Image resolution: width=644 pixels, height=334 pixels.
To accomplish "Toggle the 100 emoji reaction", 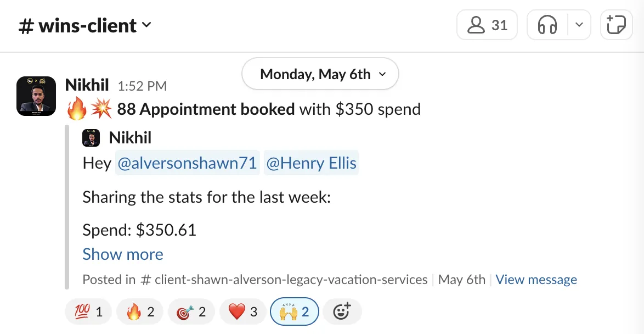I will tap(89, 311).
